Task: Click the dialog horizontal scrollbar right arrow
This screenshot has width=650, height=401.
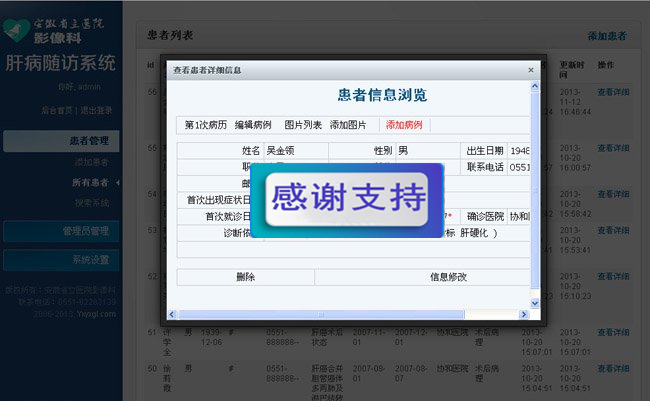Action: pos(524,314)
